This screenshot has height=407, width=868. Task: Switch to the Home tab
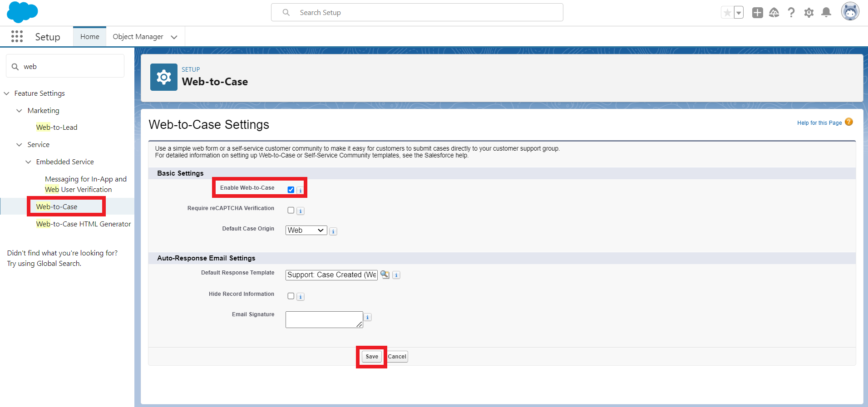point(89,37)
